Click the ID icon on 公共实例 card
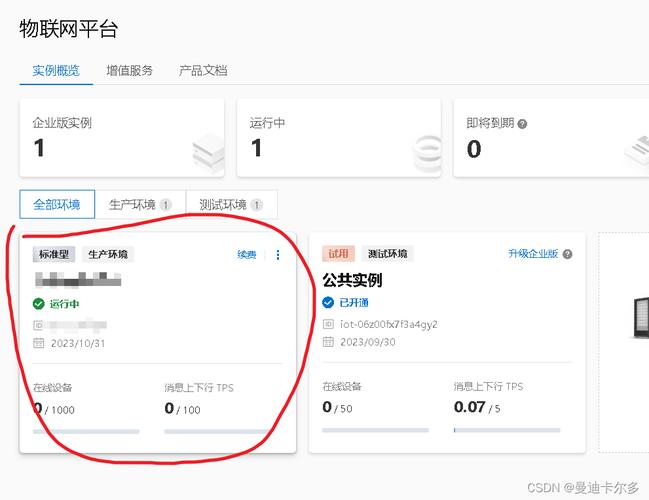The image size is (649, 500). click(x=328, y=324)
